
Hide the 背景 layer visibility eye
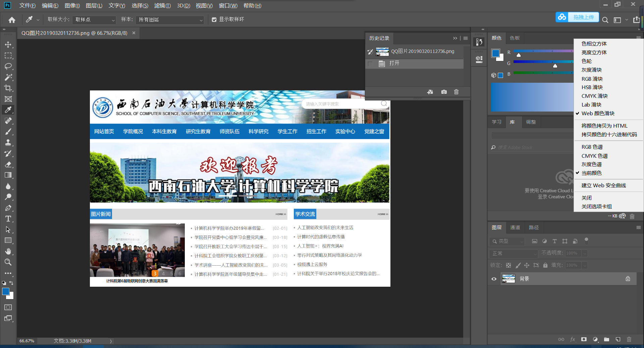click(x=494, y=279)
